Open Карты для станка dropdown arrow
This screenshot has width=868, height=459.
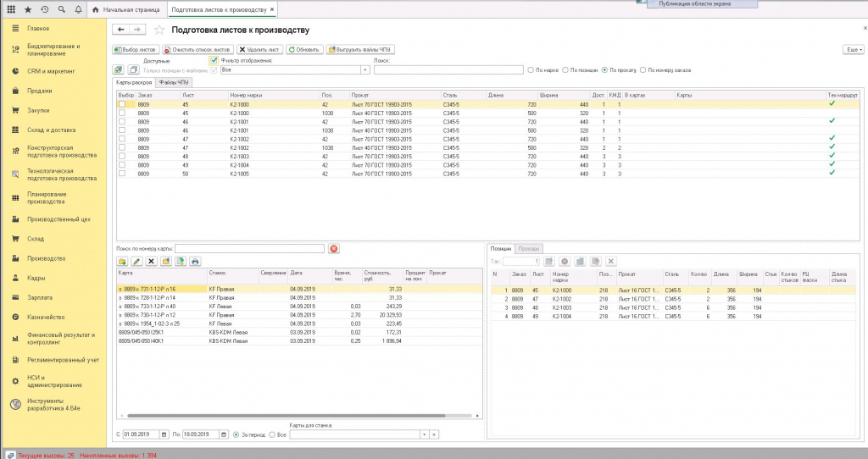coord(424,434)
